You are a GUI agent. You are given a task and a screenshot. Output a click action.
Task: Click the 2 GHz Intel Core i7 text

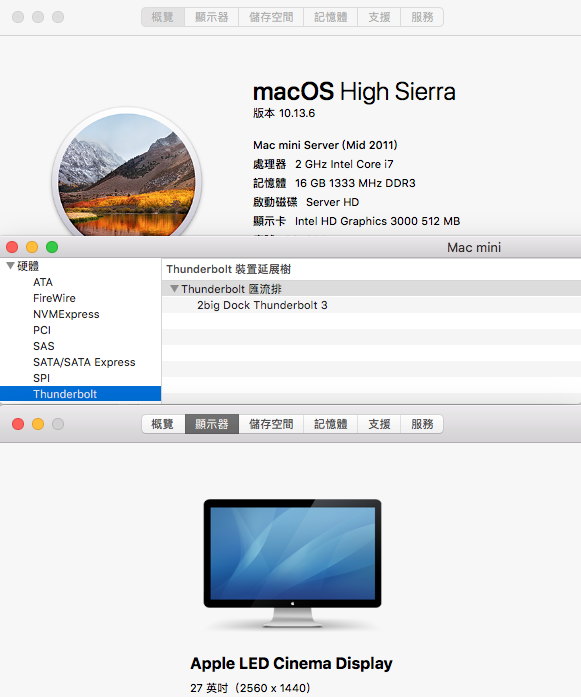[344, 164]
